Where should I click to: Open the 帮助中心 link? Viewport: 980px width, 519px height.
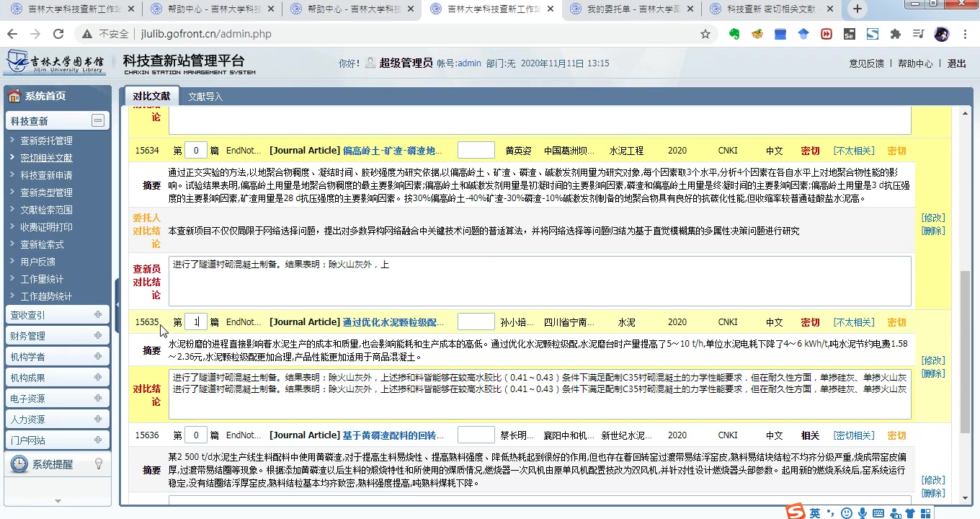tap(915, 63)
